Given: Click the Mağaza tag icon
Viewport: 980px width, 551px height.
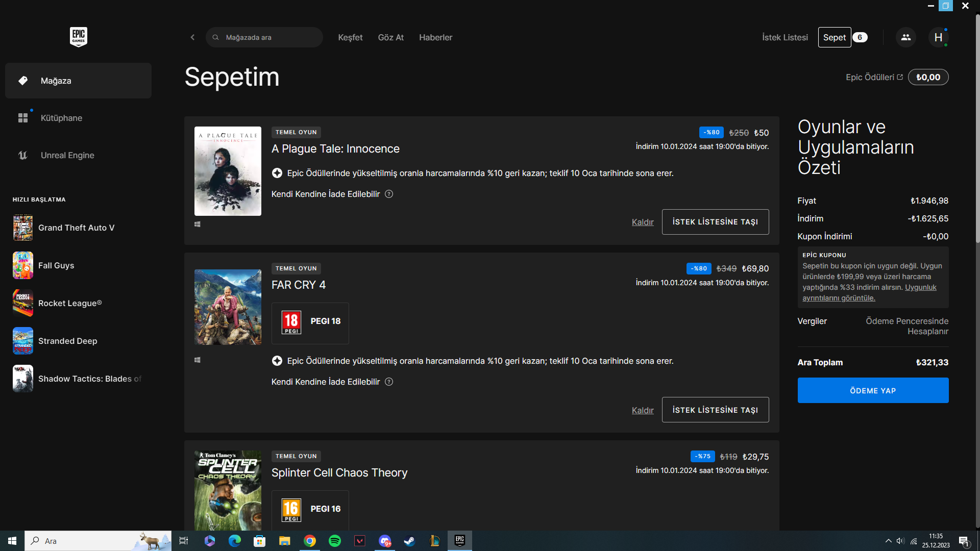Looking at the screenshot, I should pyautogui.click(x=23, y=81).
